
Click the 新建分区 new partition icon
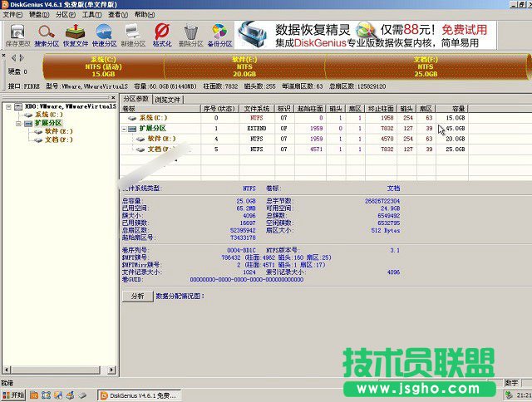133,35
